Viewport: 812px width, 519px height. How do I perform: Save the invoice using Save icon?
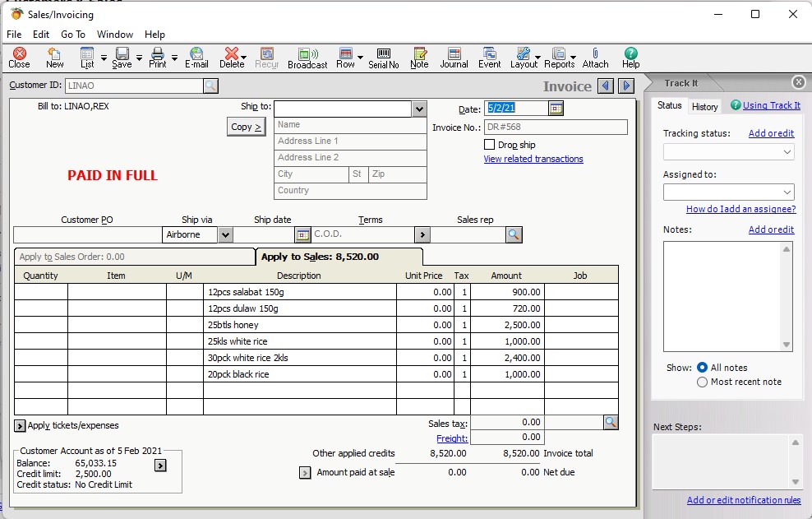click(122, 58)
